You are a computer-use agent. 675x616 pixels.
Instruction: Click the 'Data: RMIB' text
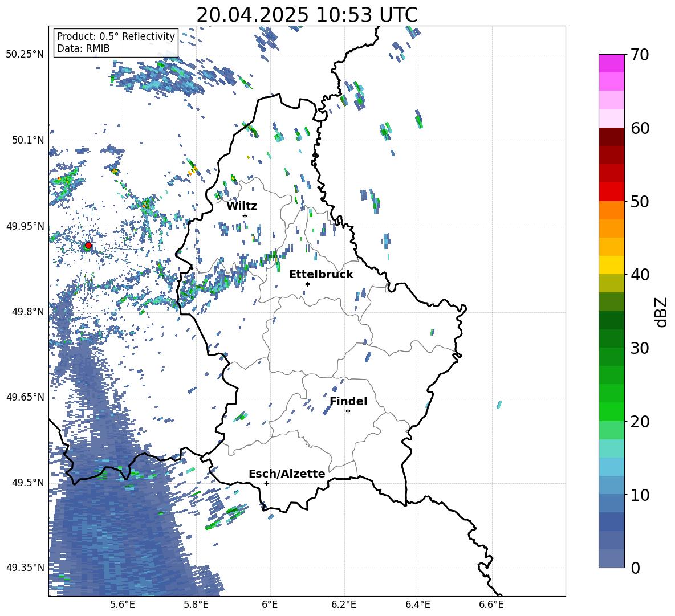[x=83, y=48]
